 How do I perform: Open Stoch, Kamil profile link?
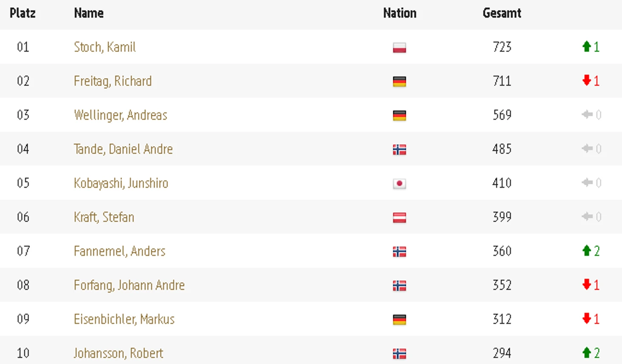(x=105, y=47)
